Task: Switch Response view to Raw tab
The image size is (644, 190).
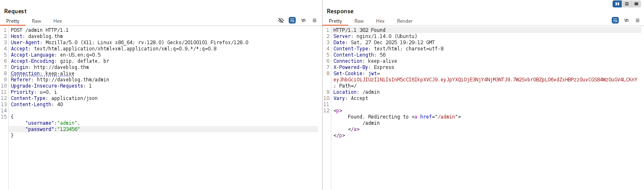Action: [x=359, y=21]
